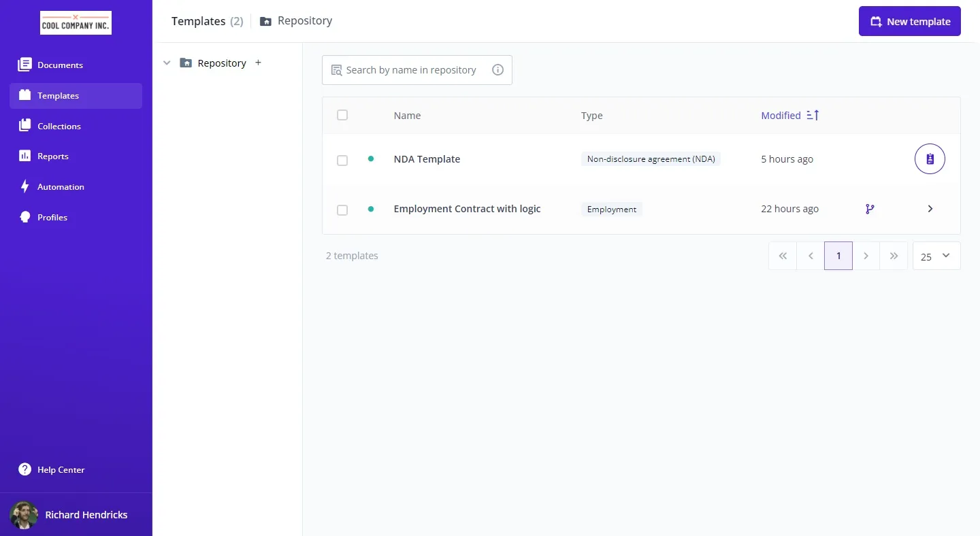Click the Modified sort order icon
Screen dimensions: 980x536
point(813,116)
